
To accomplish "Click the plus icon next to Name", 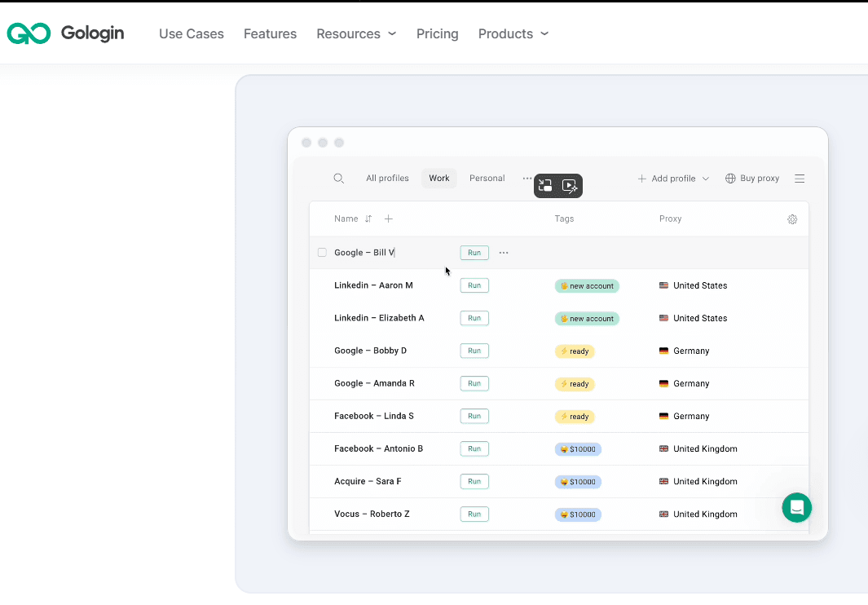I will [x=389, y=219].
